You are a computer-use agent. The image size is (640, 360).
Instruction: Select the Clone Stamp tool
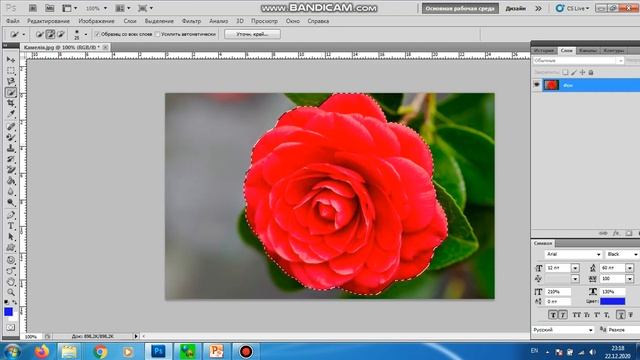[x=11, y=148]
